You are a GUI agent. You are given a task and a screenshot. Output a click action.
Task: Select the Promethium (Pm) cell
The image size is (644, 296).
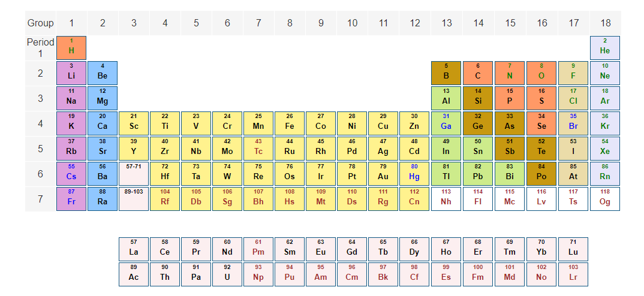(258, 249)
